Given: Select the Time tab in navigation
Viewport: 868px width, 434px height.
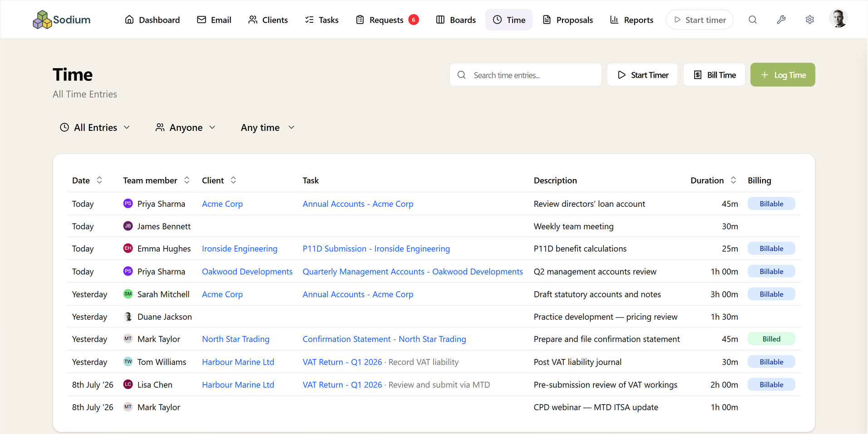Looking at the screenshot, I should (509, 20).
